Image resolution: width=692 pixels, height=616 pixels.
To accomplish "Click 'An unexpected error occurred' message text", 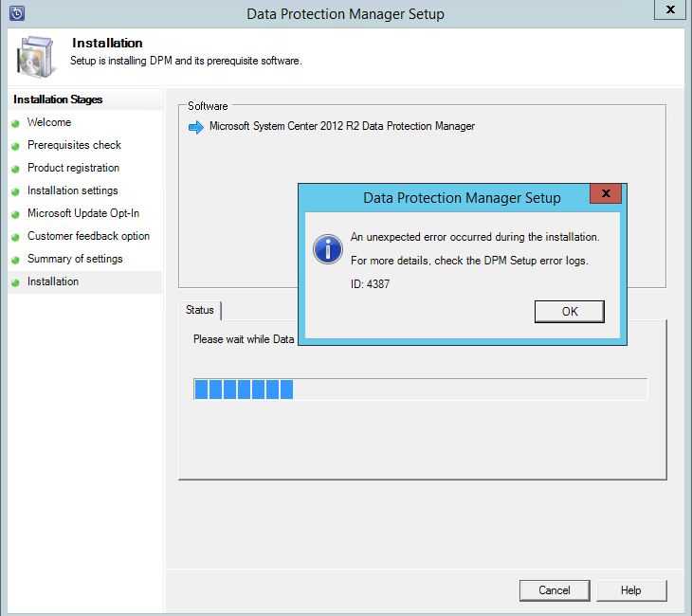I will click(x=475, y=237).
